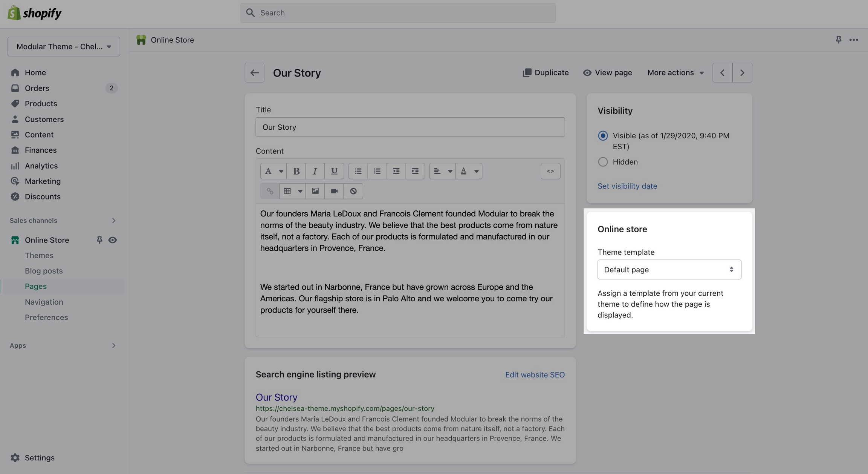The image size is (868, 474).
Task: Apply italic formatting to text
Action: tap(315, 171)
